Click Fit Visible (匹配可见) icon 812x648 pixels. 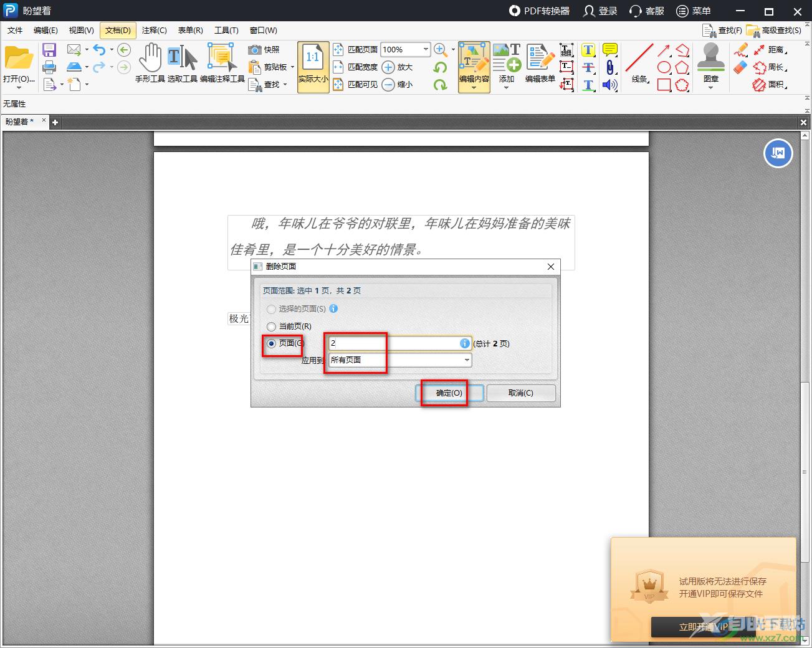pyautogui.click(x=338, y=84)
